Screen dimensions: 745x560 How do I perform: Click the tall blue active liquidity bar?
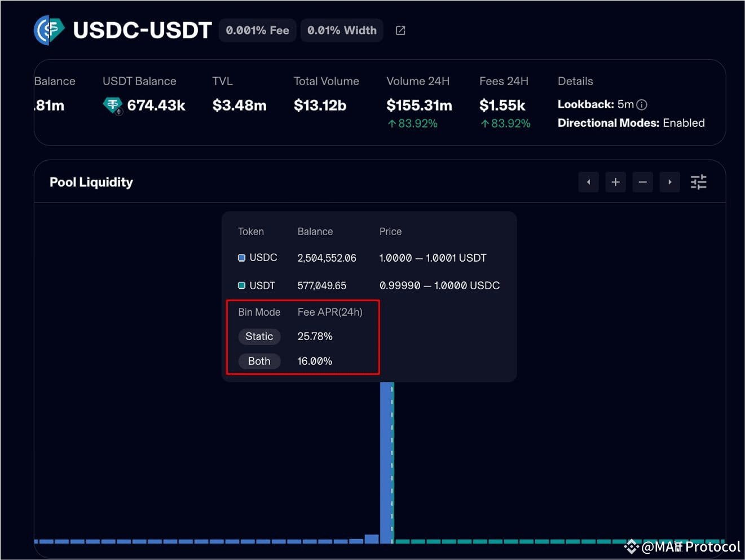[386, 462]
